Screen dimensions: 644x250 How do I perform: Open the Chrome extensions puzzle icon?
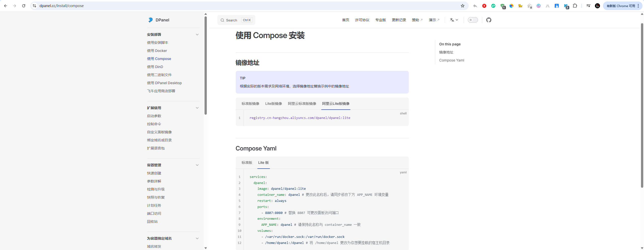[575, 6]
